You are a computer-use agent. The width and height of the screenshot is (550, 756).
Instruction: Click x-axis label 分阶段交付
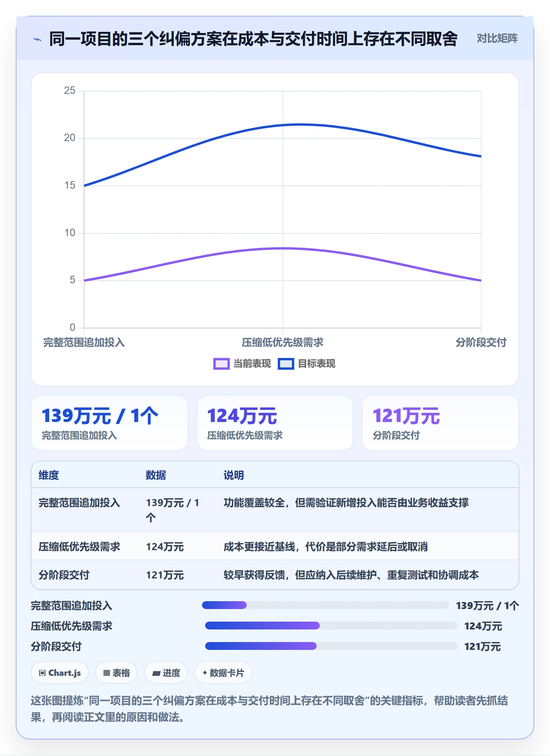pos(481,343)
